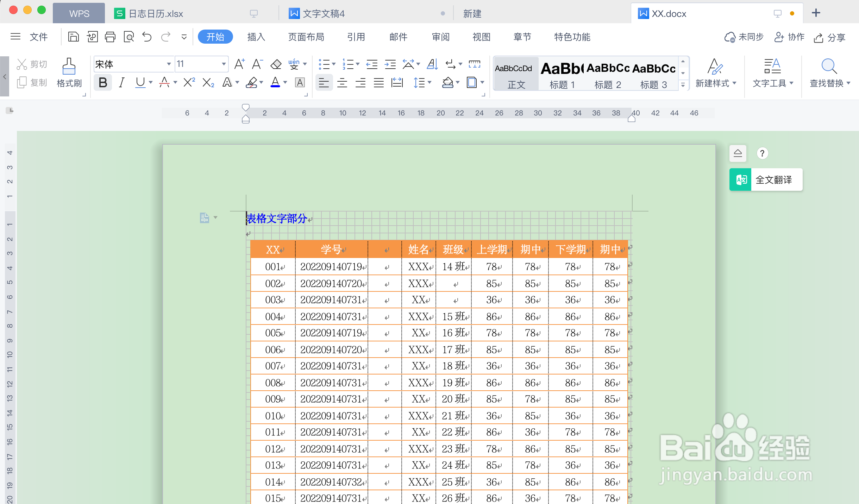Click the Superscript X² icon
859x504 pixels.
tap(189, 83)
